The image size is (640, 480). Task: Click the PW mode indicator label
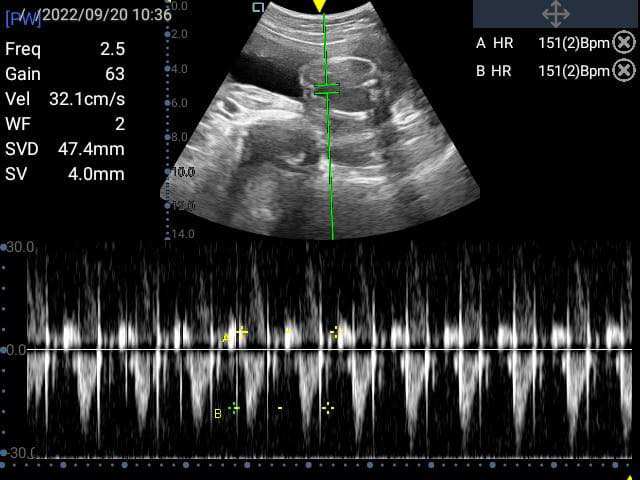click(x=22, y=19)
